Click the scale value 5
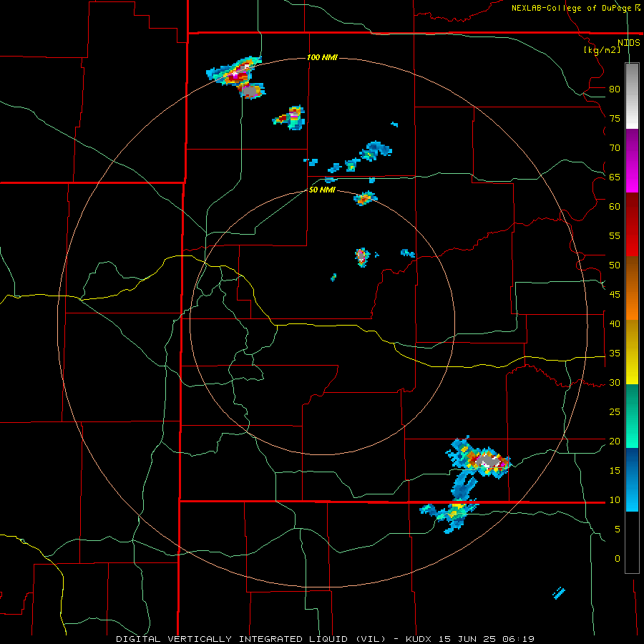 point(618,530)
